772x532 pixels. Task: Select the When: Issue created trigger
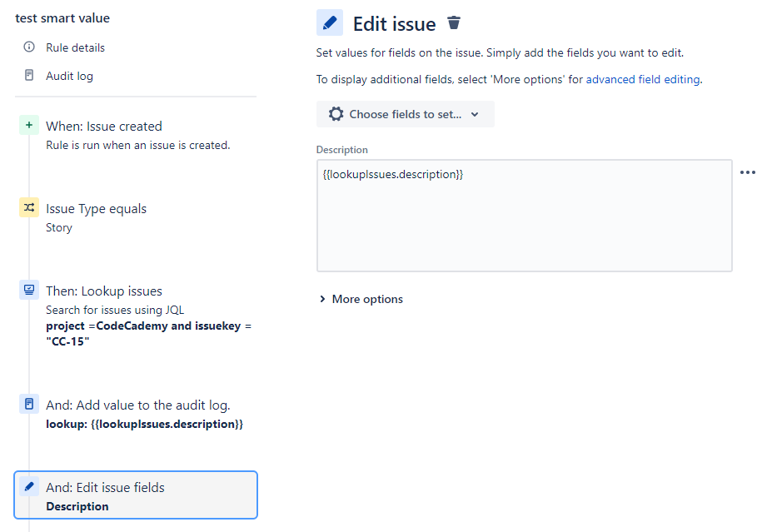tap(104, 127)
